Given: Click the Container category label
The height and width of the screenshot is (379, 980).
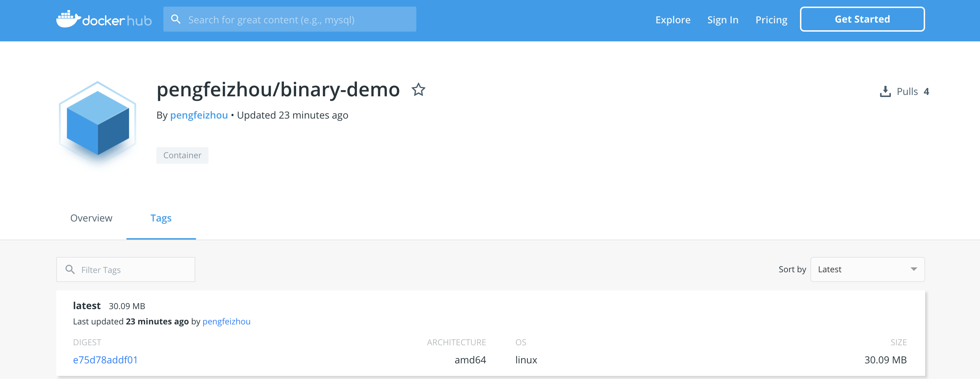Looking at the screenshot, I should tap(182, 155).
